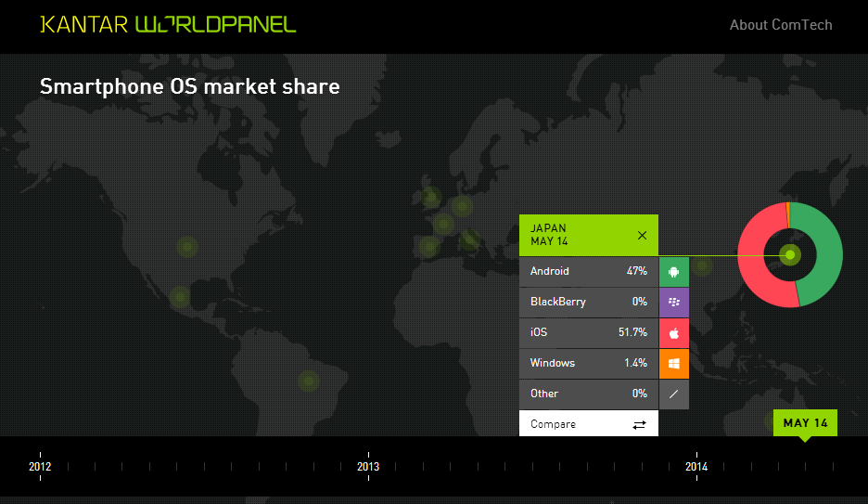
Task: Click the purple BlackBerry icon
Action: point(673,303)
